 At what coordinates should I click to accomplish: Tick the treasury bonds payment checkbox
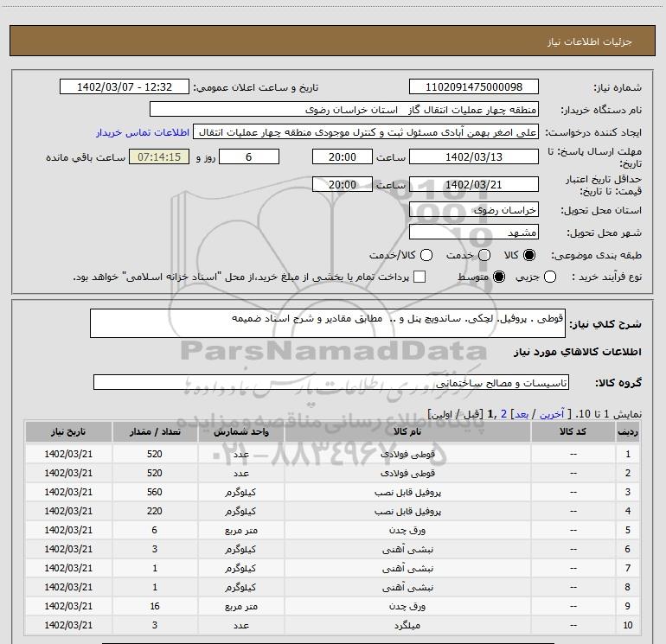(419, 277)
